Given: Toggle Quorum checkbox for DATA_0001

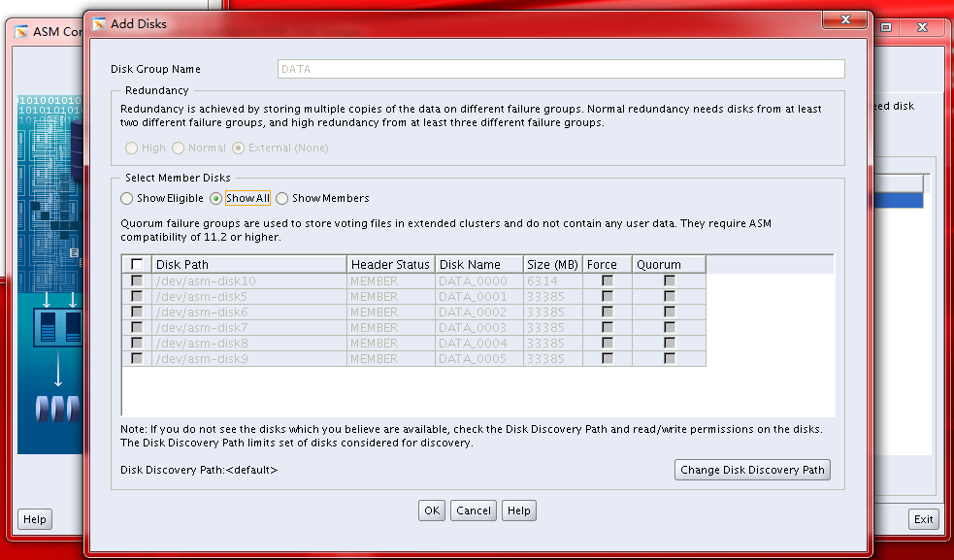Looking at the screenshot, I should (x=670, y=296).
